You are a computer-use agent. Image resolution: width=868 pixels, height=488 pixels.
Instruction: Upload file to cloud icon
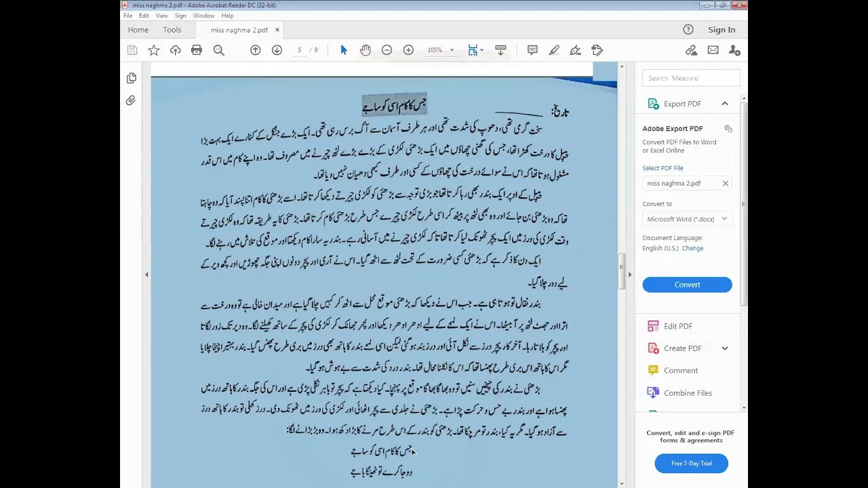tap(176, 50)
